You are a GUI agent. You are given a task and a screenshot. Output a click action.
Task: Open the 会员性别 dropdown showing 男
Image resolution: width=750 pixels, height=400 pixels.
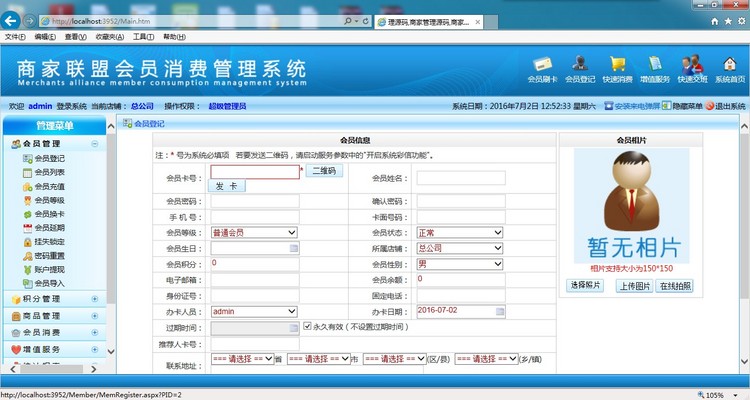tap(460, 264)
